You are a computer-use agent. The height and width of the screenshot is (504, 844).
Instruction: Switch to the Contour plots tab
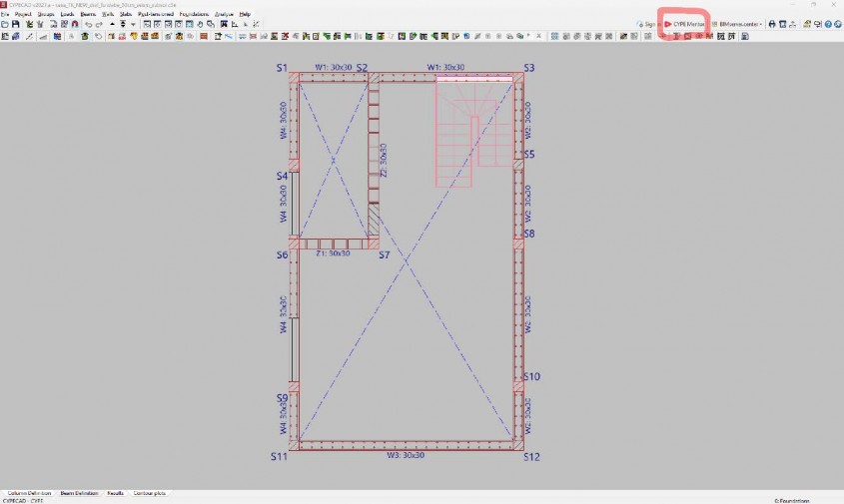pyautogui.click(x=150, y=493)
